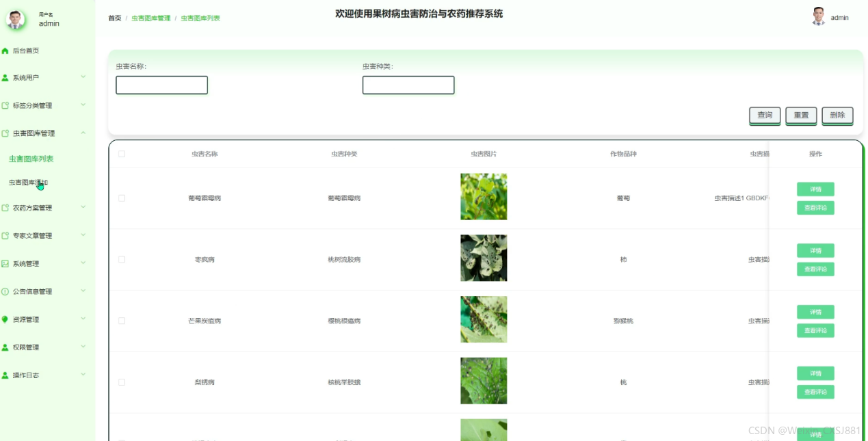Toggle the select-all checkbox in table header
Viewport: 868px width, 441px height.
(x=122, y=154)
